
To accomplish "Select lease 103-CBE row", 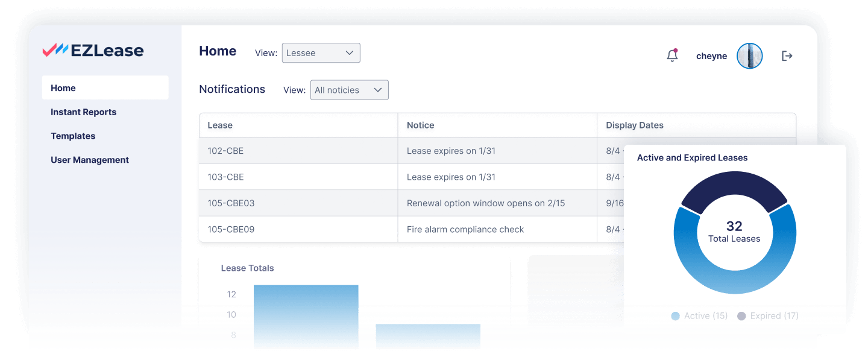I will pos(225,177).
